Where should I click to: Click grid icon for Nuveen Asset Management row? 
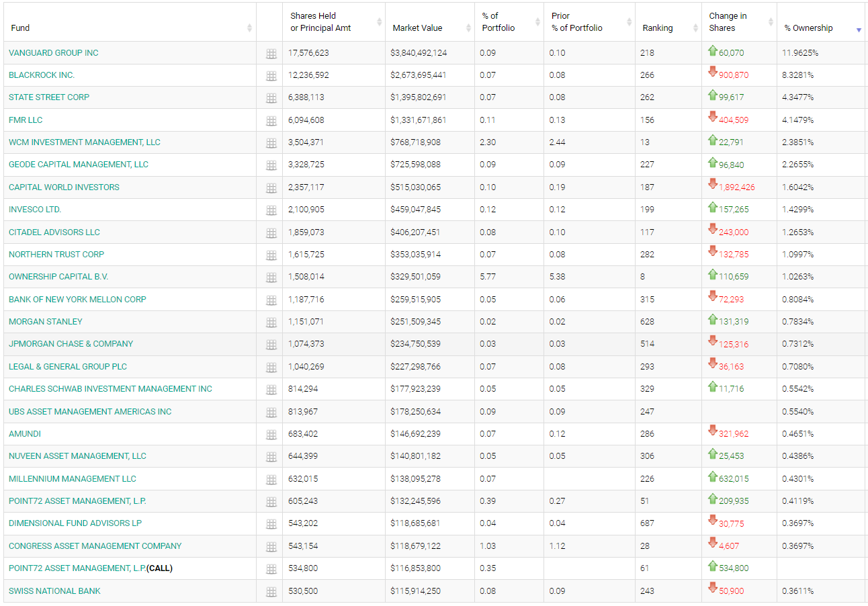(x=271, y=457)
